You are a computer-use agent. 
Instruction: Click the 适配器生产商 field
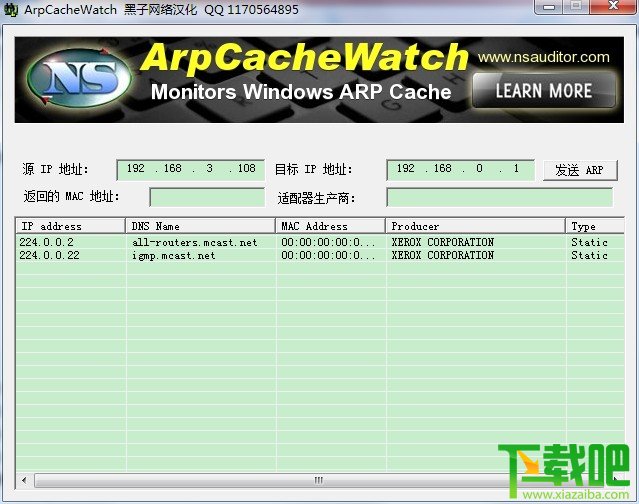[x=499, y=197]
